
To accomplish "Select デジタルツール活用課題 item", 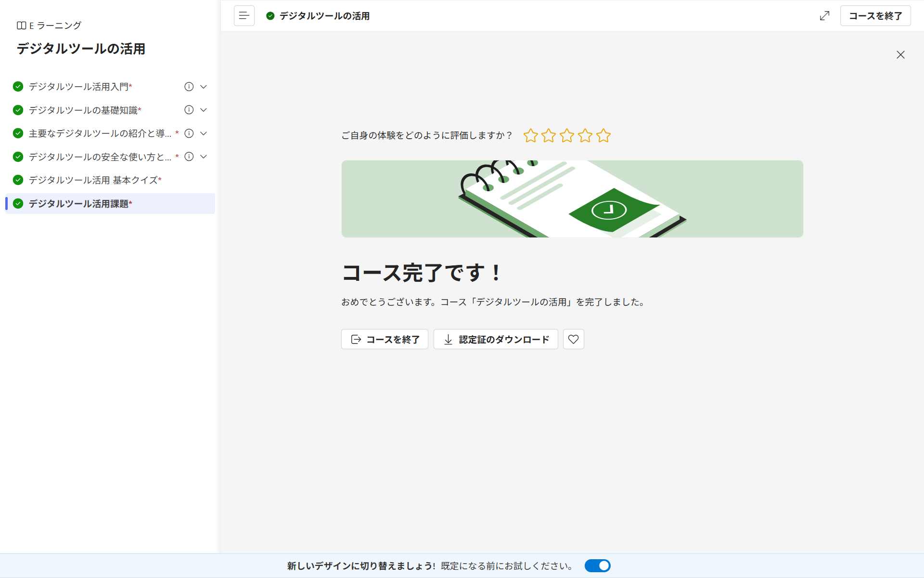I will (110, 203).
